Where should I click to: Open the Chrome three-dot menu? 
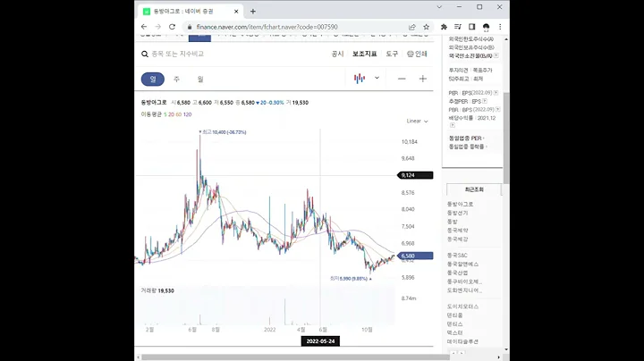tap(500, 27)
